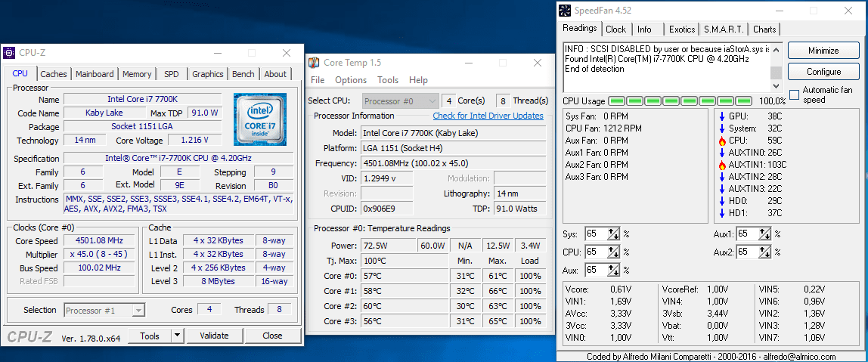Open the About tab in CPU-Z
The width and height of the screenshot is (868, 362).
pos(275,73)
